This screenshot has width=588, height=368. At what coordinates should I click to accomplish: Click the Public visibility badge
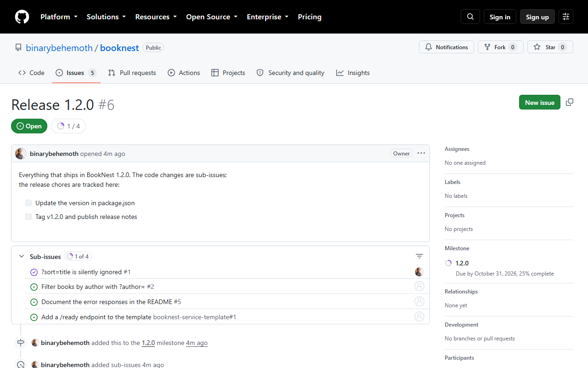coord(153,47)
